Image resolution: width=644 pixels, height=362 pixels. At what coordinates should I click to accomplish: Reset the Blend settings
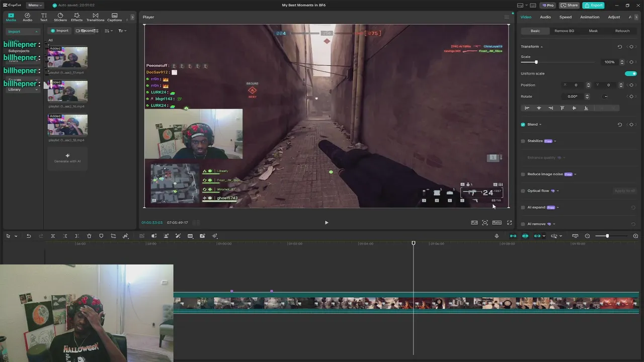point(620,124)
